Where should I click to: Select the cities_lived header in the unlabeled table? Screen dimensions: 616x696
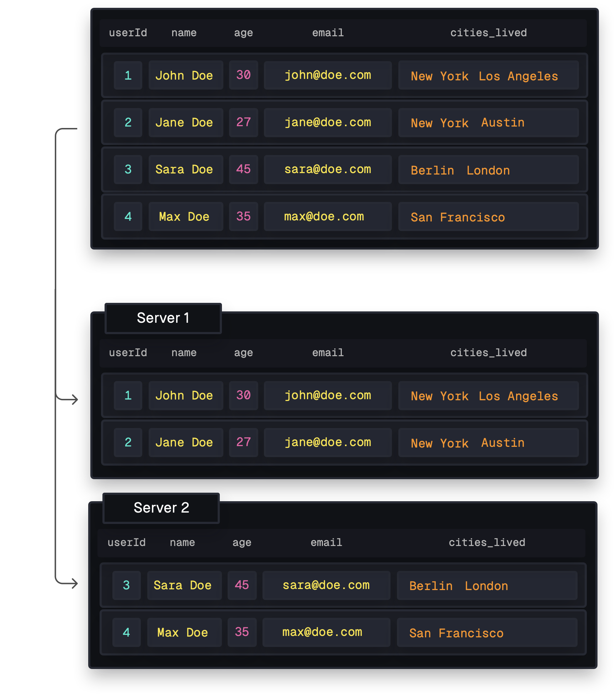pyautogui.click(x=488, y=33)
